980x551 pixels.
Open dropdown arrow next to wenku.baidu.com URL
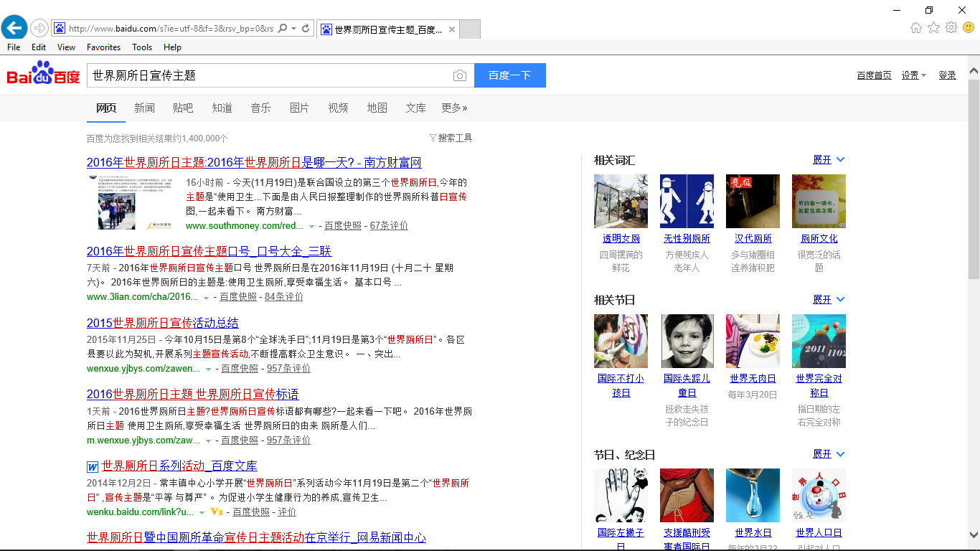tap(202, 512)
